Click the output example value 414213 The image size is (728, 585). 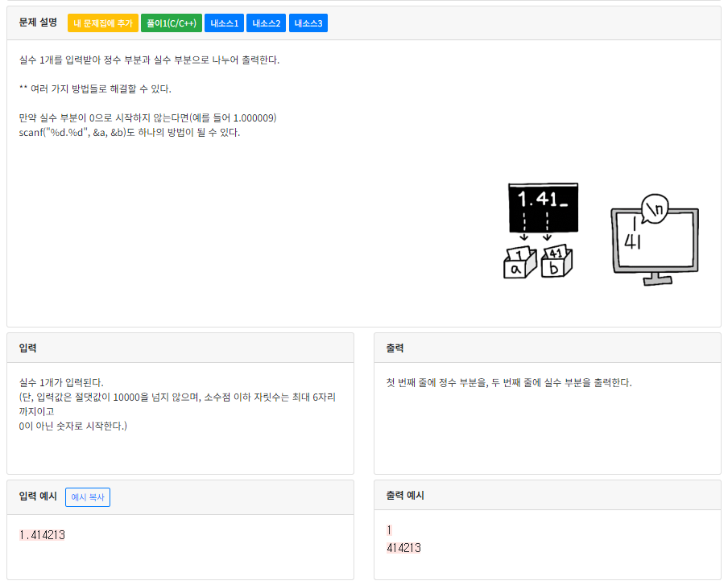click(x=403, y=547)
